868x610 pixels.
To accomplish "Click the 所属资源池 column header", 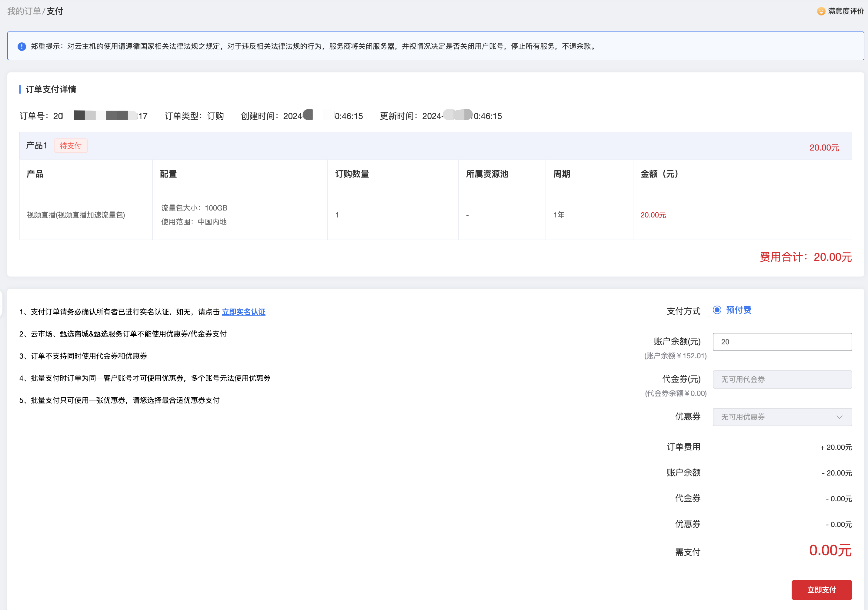I will pos(487,174).
